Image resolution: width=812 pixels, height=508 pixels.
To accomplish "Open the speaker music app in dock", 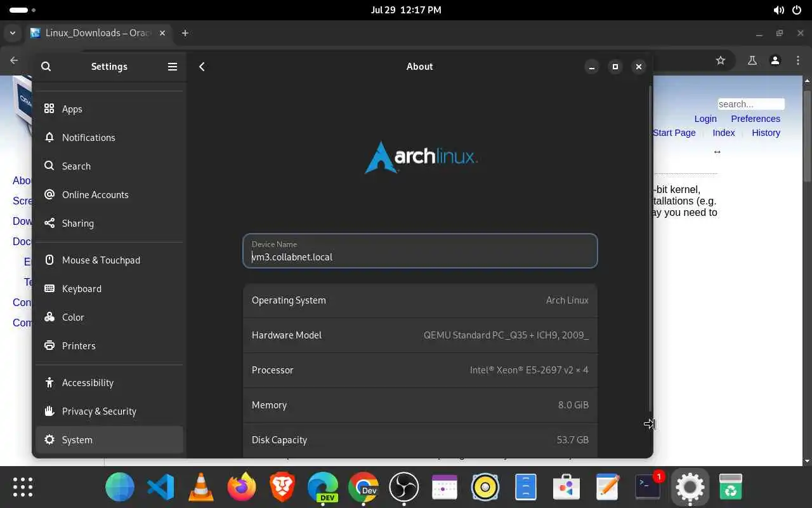I will (x=485, y=487).
